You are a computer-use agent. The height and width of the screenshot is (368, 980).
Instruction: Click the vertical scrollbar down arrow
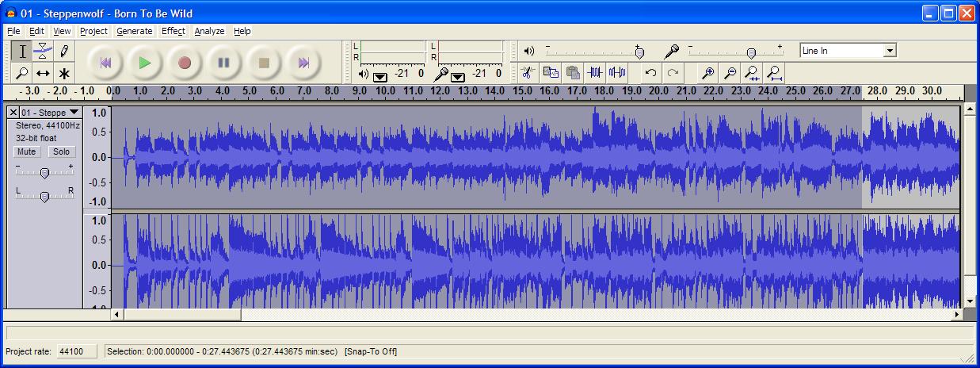970,302
